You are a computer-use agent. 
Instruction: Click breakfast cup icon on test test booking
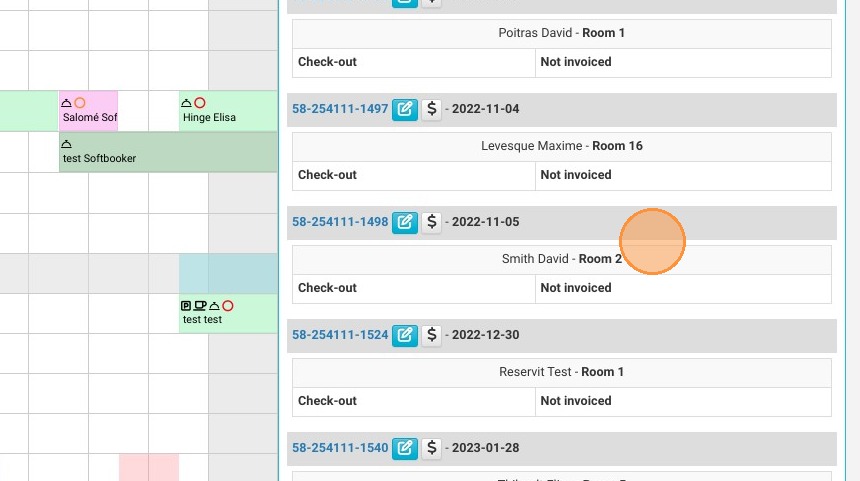click(x=200, y=305)
